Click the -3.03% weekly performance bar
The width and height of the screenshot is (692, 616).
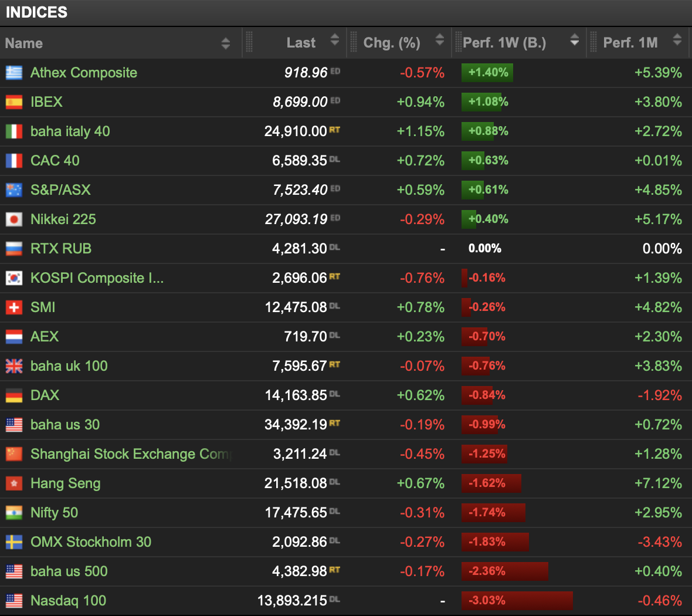[517, 601]
